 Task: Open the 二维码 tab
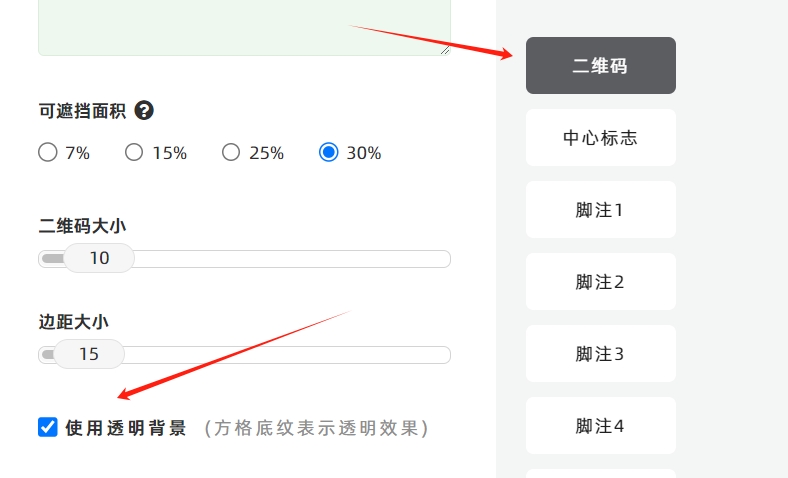point(601,65)
